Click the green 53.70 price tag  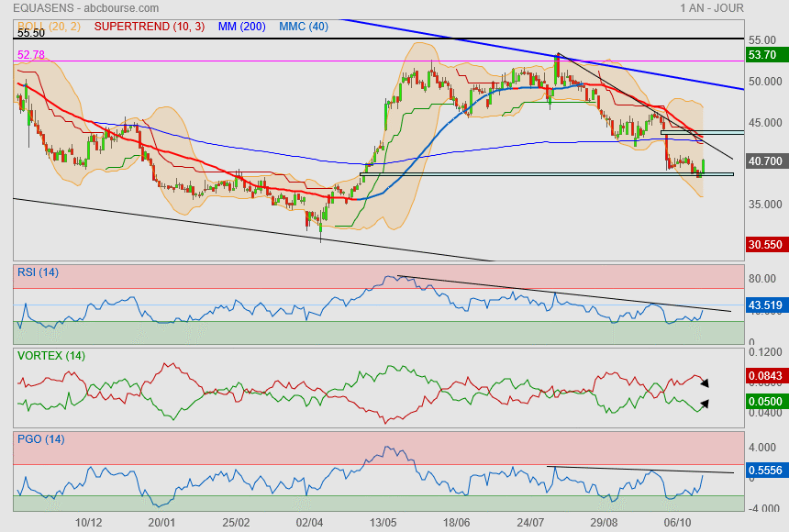[x=765, y=56]
